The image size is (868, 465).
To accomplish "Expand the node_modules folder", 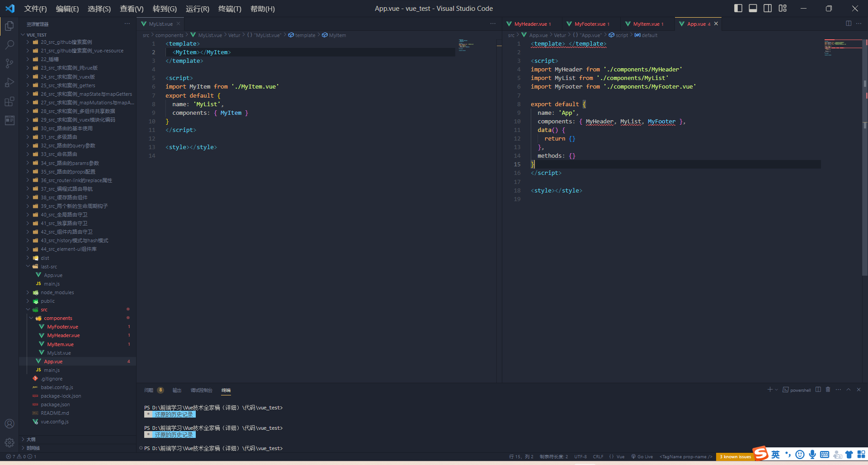I will coord(28,292).
